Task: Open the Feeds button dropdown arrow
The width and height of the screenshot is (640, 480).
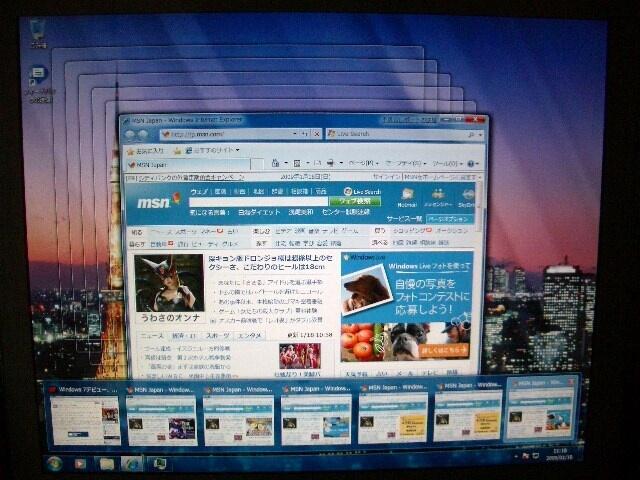Action: pyautogui.click(x=307, y=163)
